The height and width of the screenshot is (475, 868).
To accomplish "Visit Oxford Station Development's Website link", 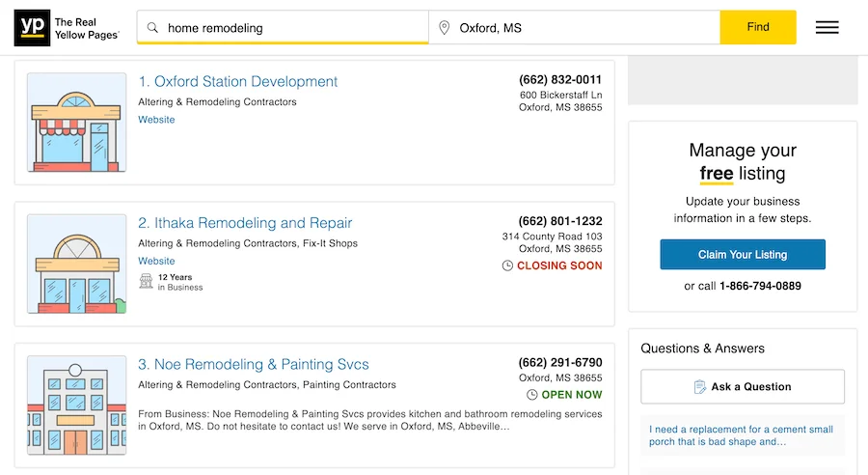I will pyautogui.click(x=156, y=120).
